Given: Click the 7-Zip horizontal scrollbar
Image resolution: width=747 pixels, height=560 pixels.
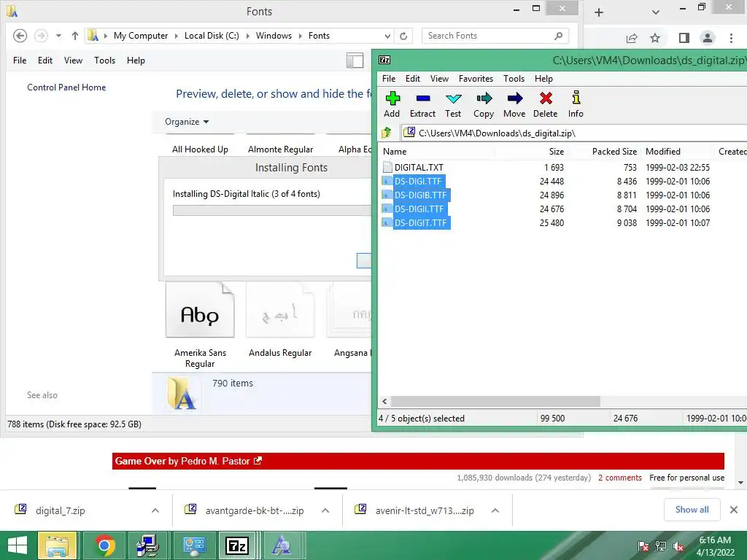Looking at the screenshot, I should click(x=495, y=402).
